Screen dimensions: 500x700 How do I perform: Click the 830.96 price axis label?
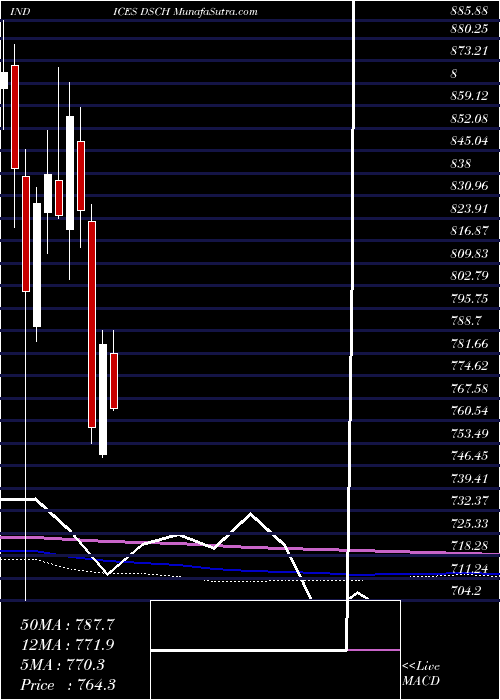point(468,186)
